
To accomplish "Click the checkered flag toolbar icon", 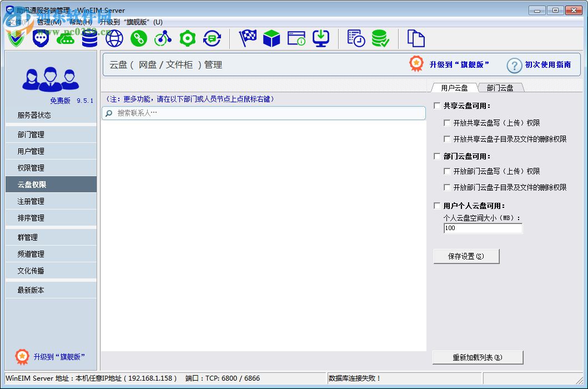I will (x=247, y=38).
